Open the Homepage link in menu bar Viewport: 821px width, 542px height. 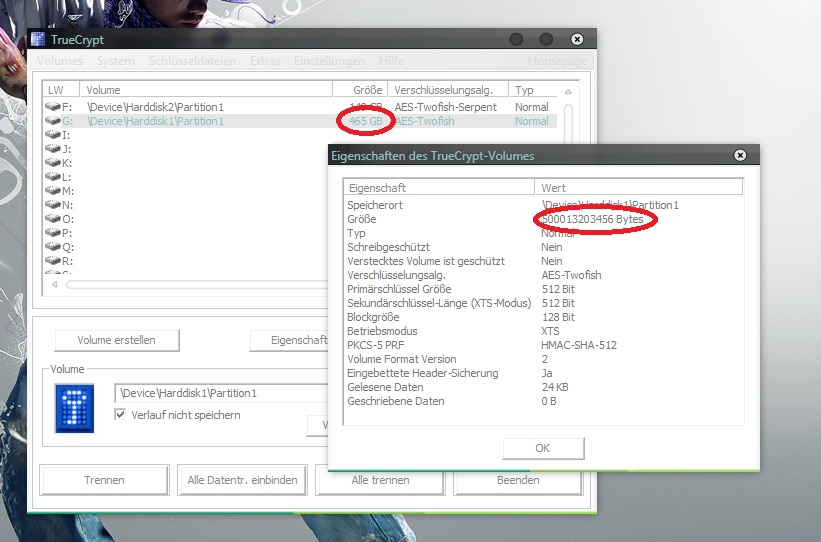click(558, 61)
